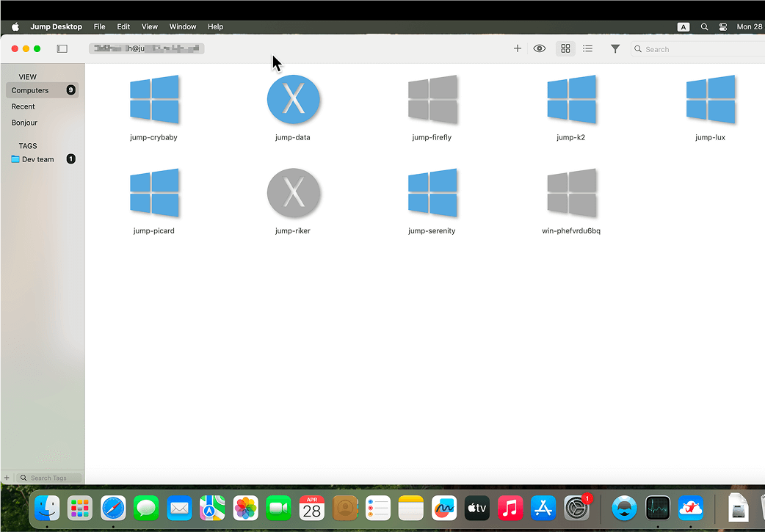Switch to list view mode
The width and height of the screenshot is (765, 532).
(587, 48)
